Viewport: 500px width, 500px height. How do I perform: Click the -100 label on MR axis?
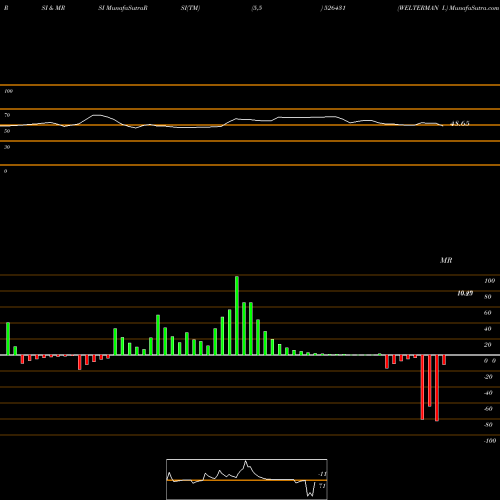(x=490, y=441)
